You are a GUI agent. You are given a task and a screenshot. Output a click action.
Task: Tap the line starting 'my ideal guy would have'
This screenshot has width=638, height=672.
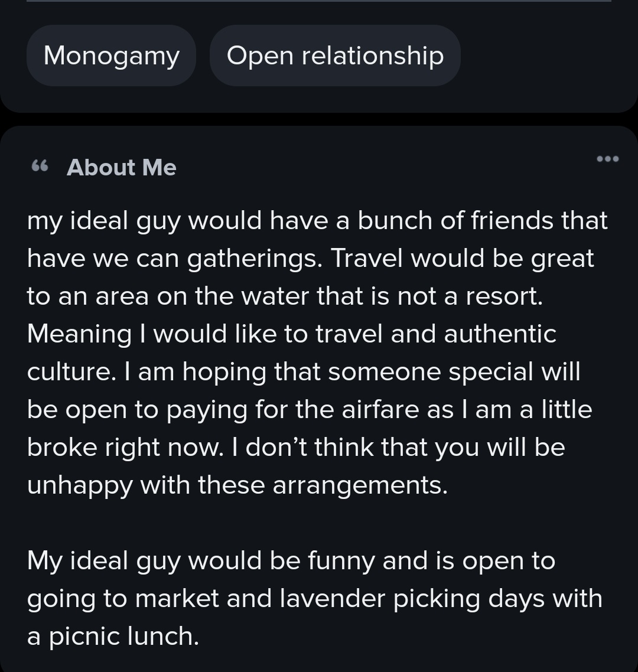[317, 221]
